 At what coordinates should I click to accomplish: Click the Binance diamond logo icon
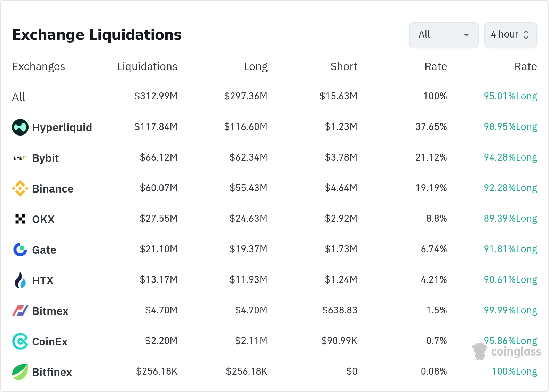click(x=20, y=188)
